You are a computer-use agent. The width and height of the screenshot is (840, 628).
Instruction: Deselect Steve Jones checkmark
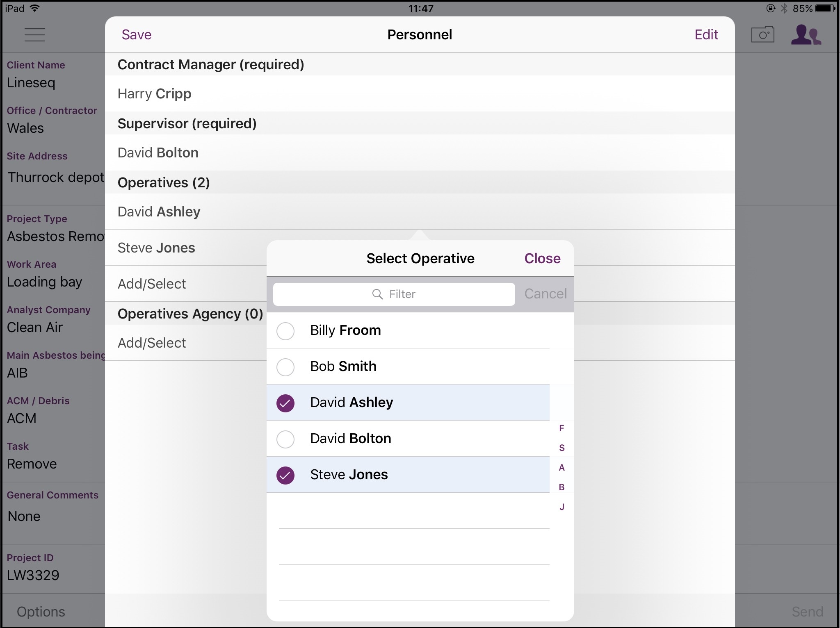(x=285, y=475)
